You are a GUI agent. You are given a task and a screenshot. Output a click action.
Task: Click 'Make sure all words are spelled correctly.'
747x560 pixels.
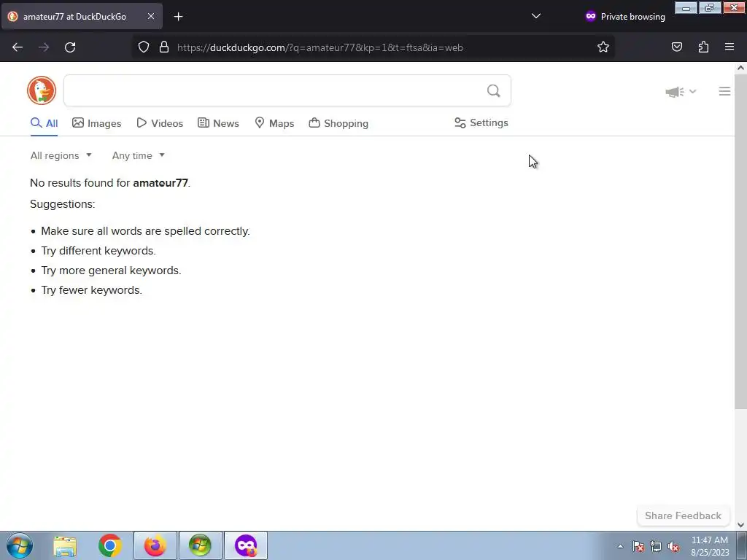[x=145, y=231]
